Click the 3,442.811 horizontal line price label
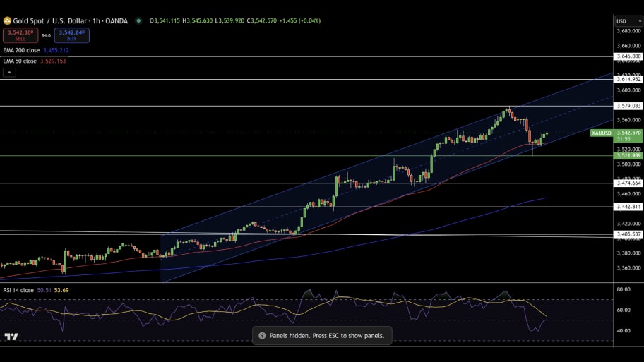This screenshot has height=362, width=644. [x=628, y=207]
